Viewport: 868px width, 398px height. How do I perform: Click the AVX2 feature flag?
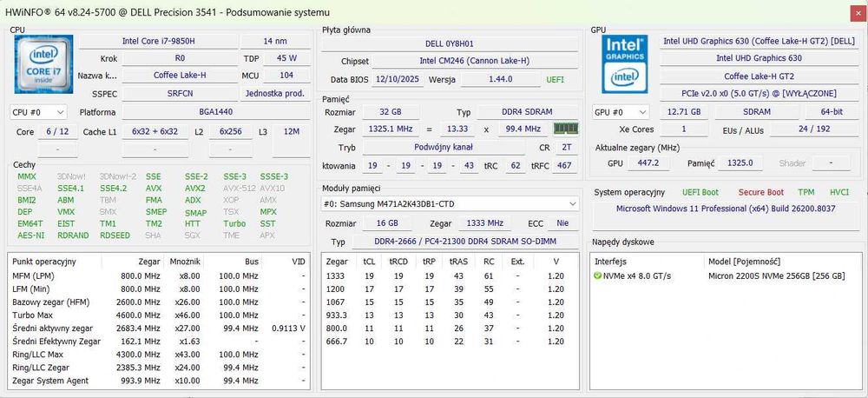point(195,188)
